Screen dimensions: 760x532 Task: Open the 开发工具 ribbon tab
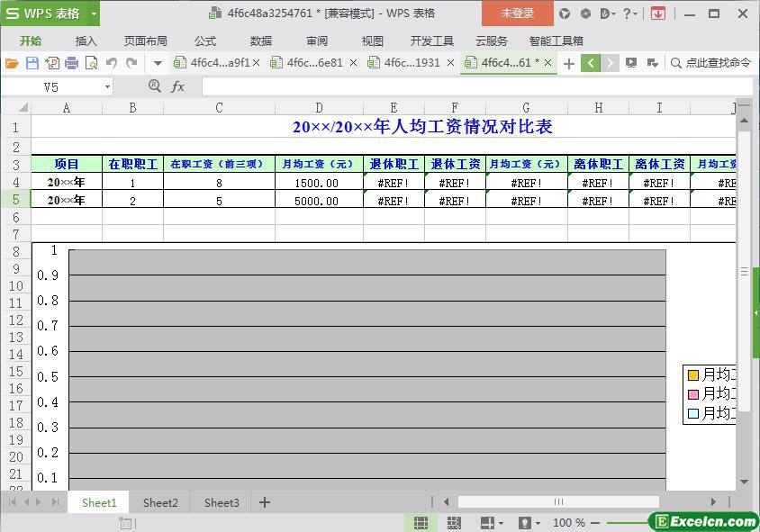click(432, 41)
